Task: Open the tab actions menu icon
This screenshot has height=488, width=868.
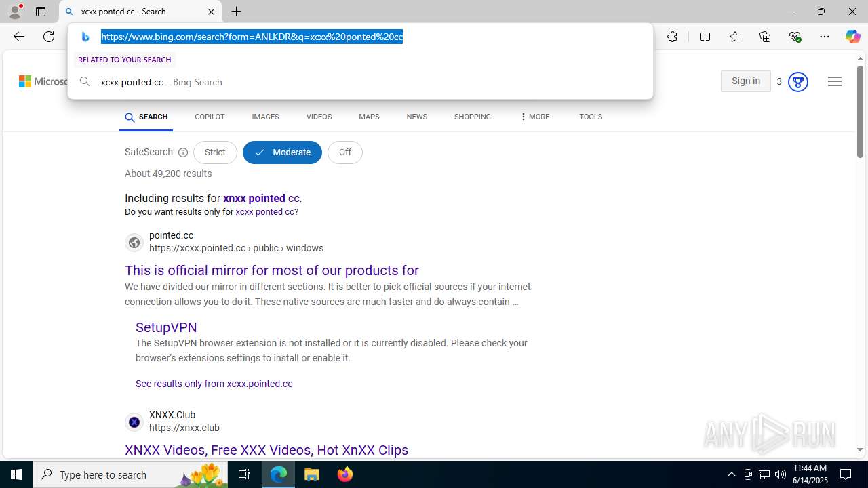Action: point(41,12)
